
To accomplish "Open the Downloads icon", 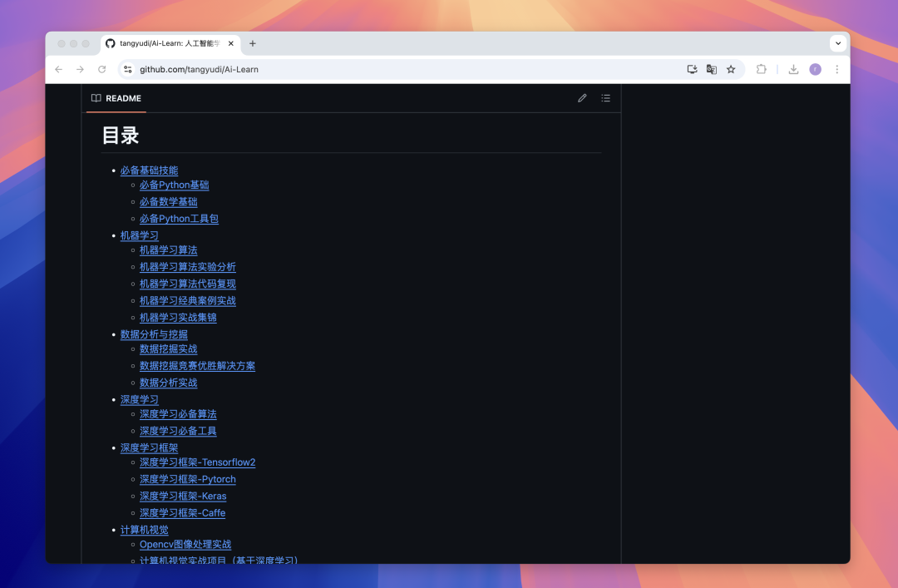I will [x=793, y=69].
